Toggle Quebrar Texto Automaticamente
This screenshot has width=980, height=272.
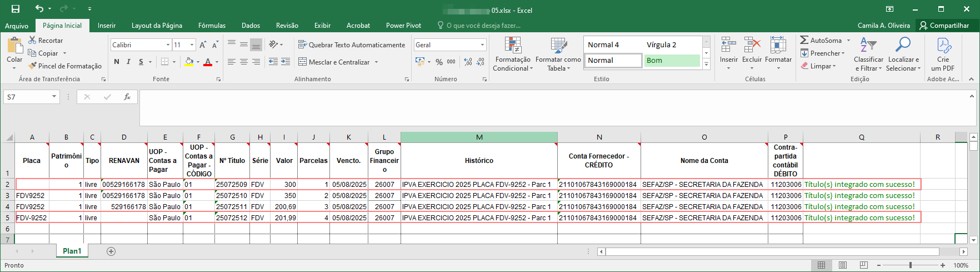(x=352, y=44)
